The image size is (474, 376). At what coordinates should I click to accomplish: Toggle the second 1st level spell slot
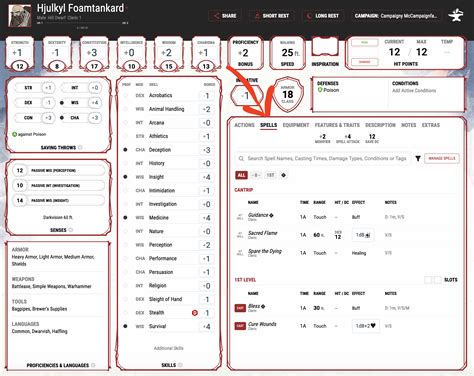(438, 280)
